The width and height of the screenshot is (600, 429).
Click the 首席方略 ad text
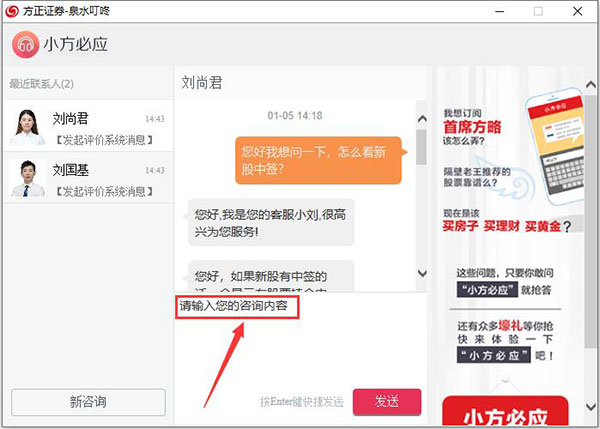[472, 127]
